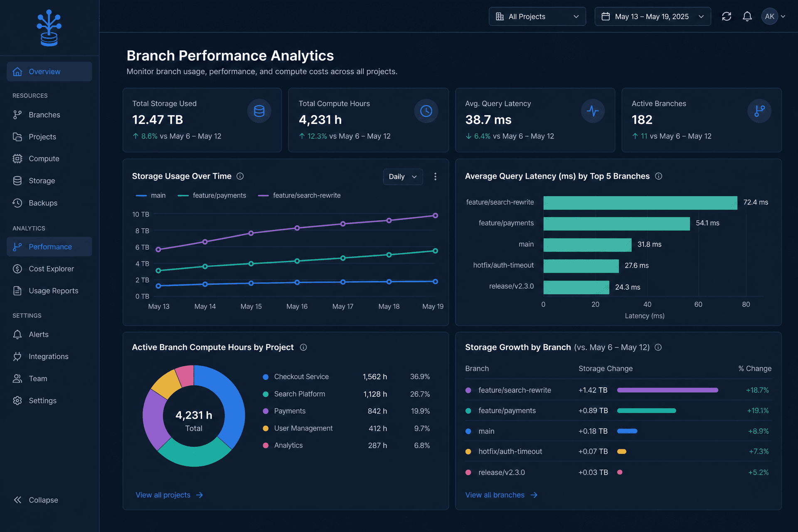Click the Alerts bell icon in the sidebar
This screenshot has width=798, height=532.
click(x=17, y=335)
